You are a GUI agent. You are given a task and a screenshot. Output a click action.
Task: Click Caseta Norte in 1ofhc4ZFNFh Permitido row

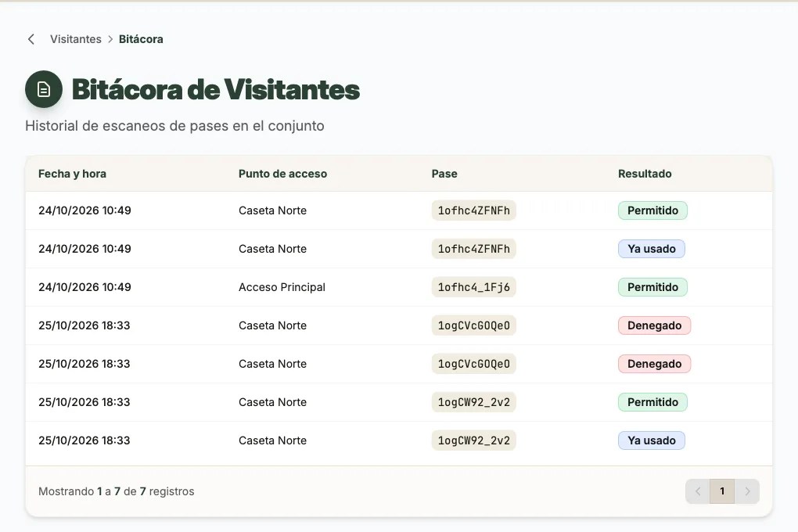tap(273, 210)
